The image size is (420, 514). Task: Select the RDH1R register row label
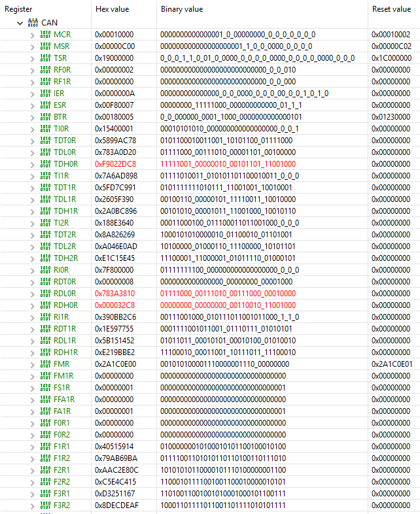(66, 352)
